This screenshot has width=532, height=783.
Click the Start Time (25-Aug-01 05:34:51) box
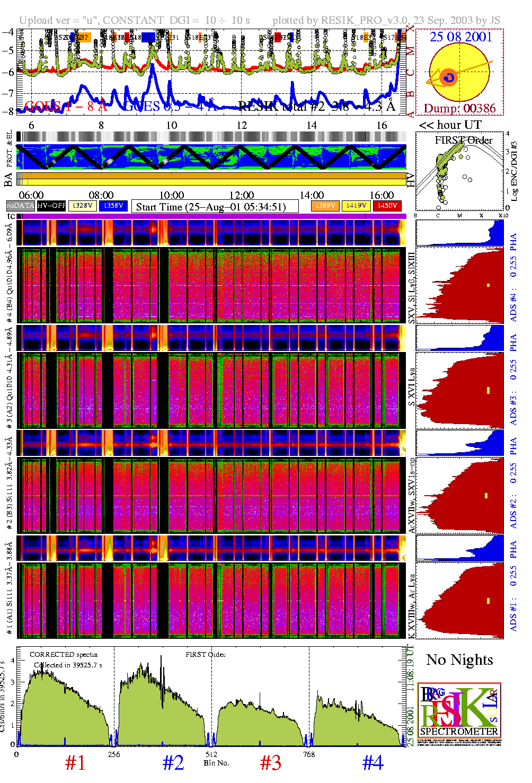tap(215, 207)
